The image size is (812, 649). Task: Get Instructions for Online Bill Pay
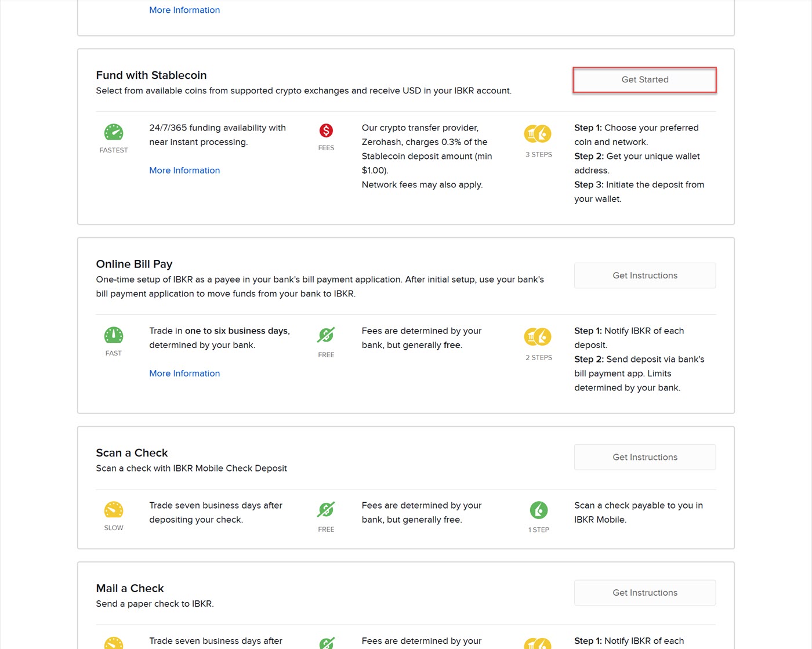click(645, 275)
